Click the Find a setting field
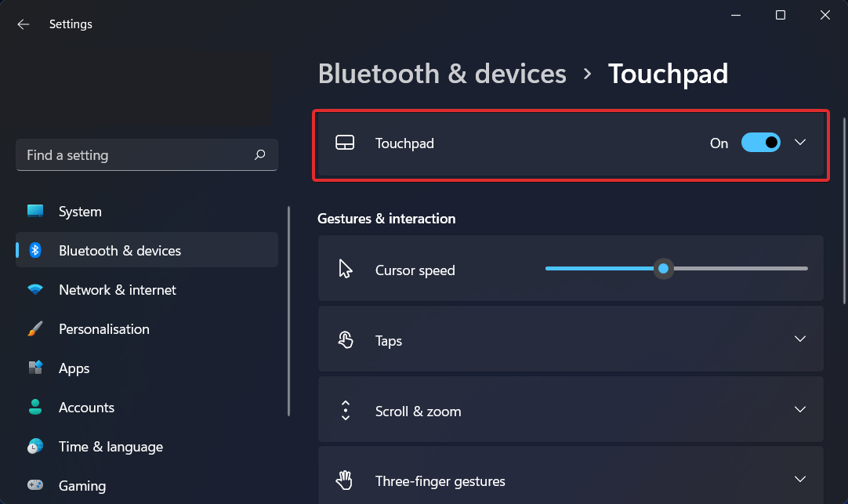Viewport: 848px width, 504px height. tap(147, 154)
